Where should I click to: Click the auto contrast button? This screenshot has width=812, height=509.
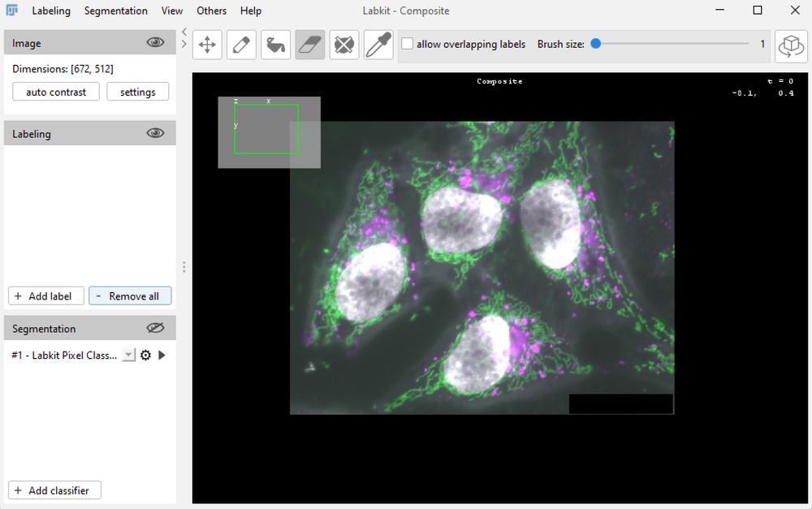56,92
